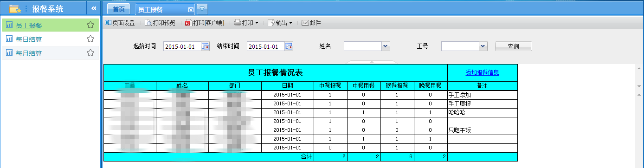Click the 备注 column header
This screenshot has height=168, width=644.
pos(483,85)
